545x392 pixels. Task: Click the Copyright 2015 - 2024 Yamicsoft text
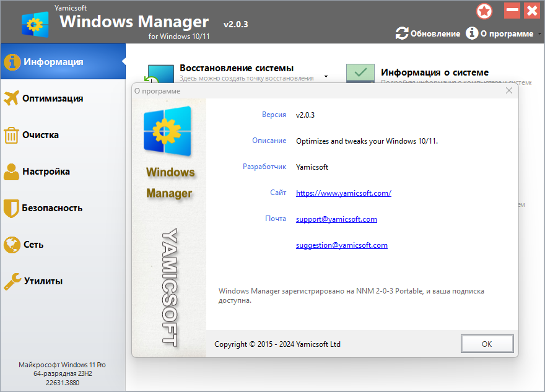pos(277,344)
